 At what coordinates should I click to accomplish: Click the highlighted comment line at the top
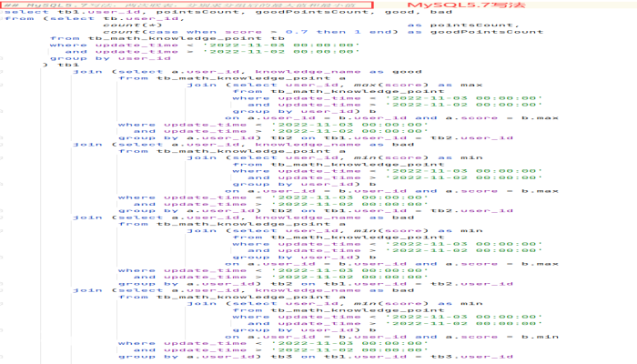(187, 5)
